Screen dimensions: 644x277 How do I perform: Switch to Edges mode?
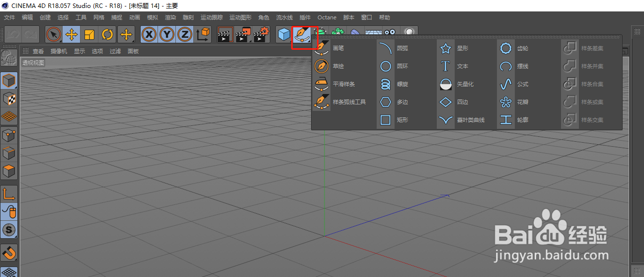(x=10, y=153)
